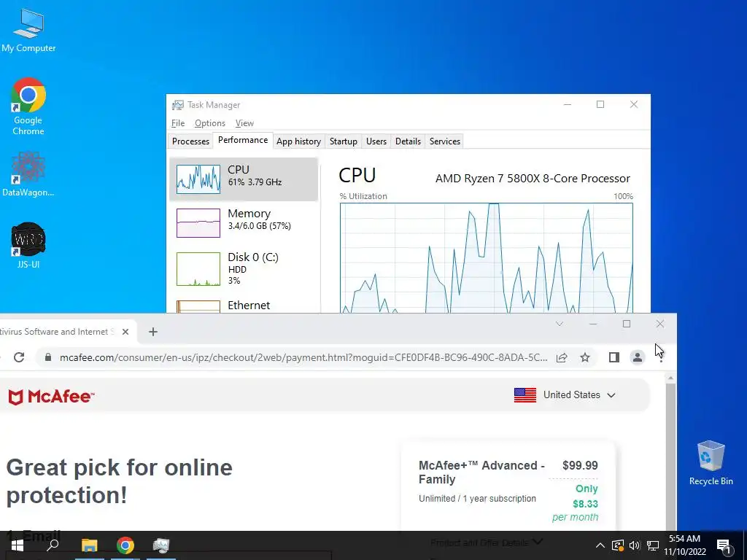747x560 pixels.
Task: View site security lock info
Action: 48,357
